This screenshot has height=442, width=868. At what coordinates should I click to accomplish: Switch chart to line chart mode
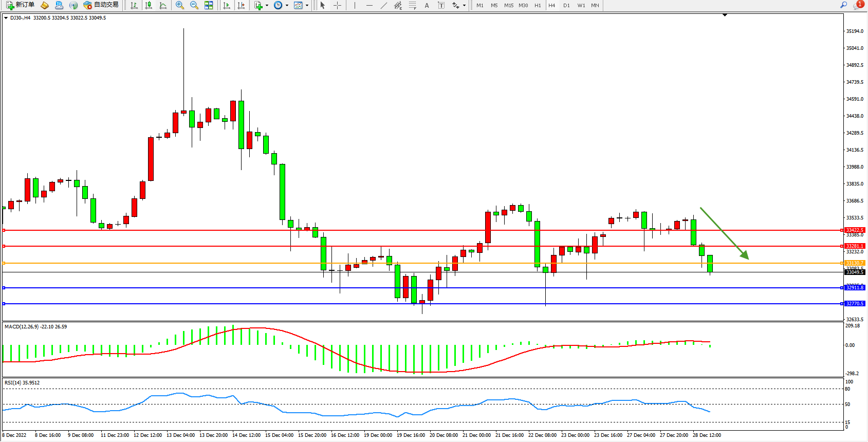tap(163, 5)
